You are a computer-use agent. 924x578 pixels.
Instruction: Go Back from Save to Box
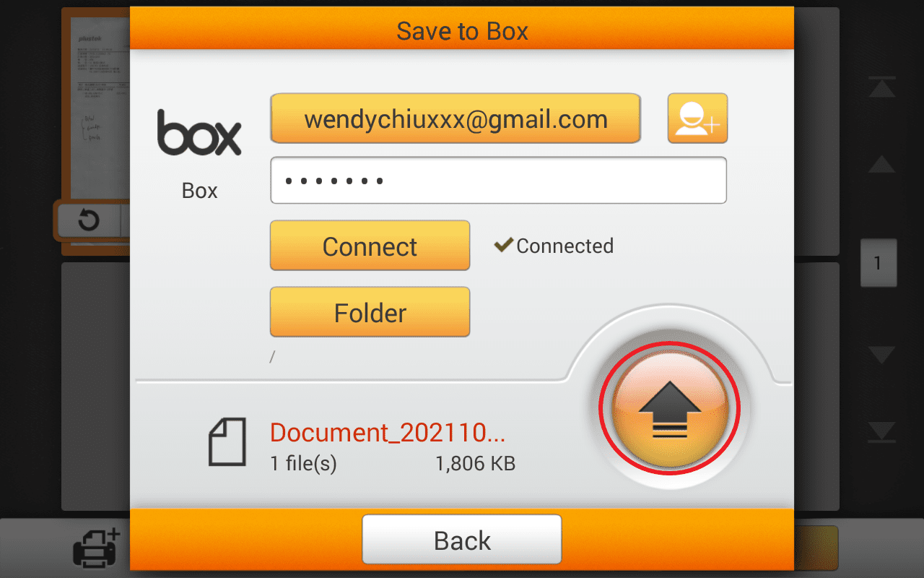tap(462, 540)
